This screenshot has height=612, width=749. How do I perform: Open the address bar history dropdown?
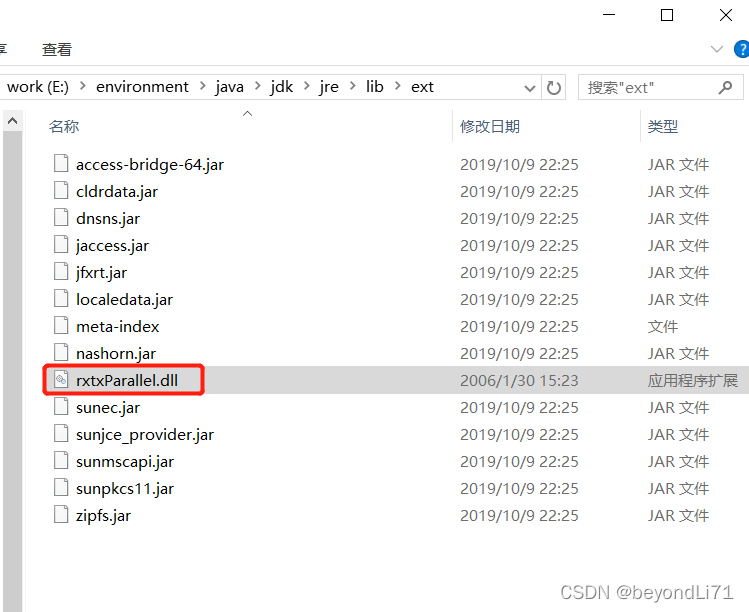coord(529,88)
